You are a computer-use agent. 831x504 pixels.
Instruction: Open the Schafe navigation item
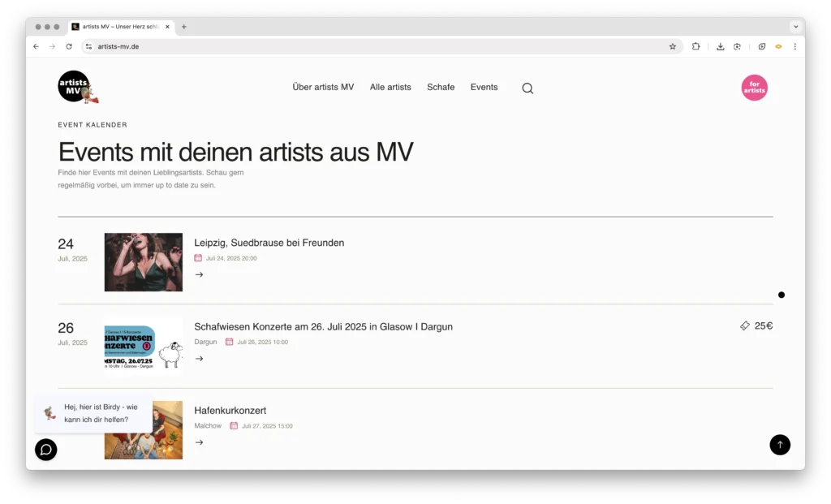[x=441, y=87]
